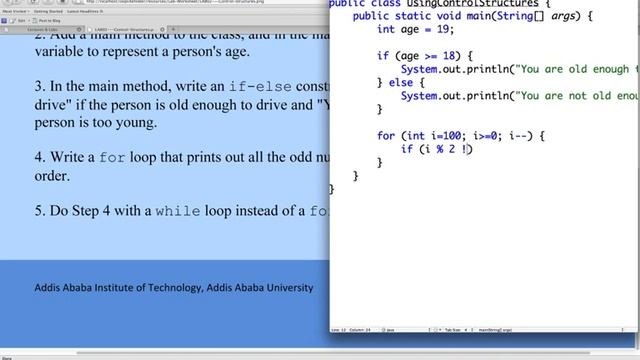This screenshot has width=640, height=360.
Task: Click the 'public static void main' code line
Action: (472, 16)
